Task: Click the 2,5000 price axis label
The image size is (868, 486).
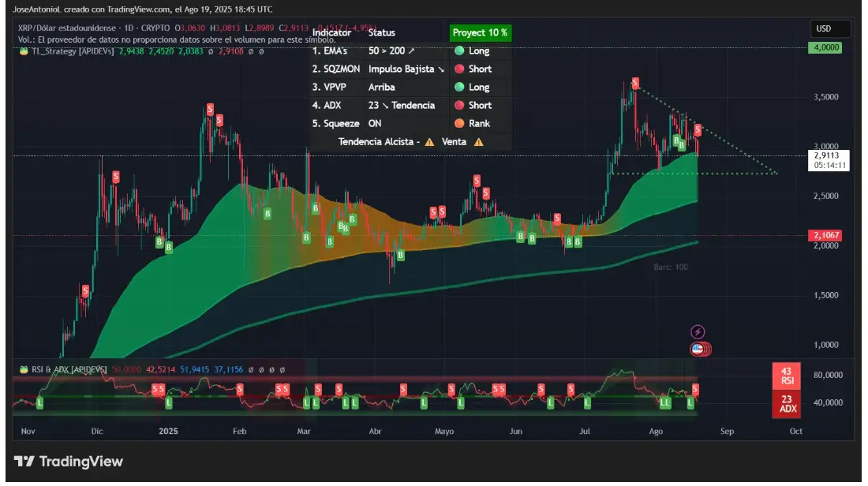Action: (826, 196)
